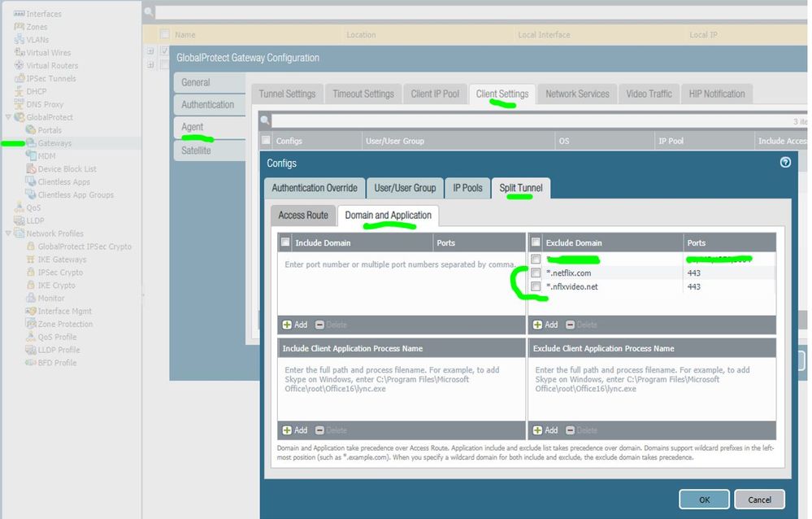The image size is (812, 519).
Task: Open the Authentication gateway section
Action: [x=209, y=105]
